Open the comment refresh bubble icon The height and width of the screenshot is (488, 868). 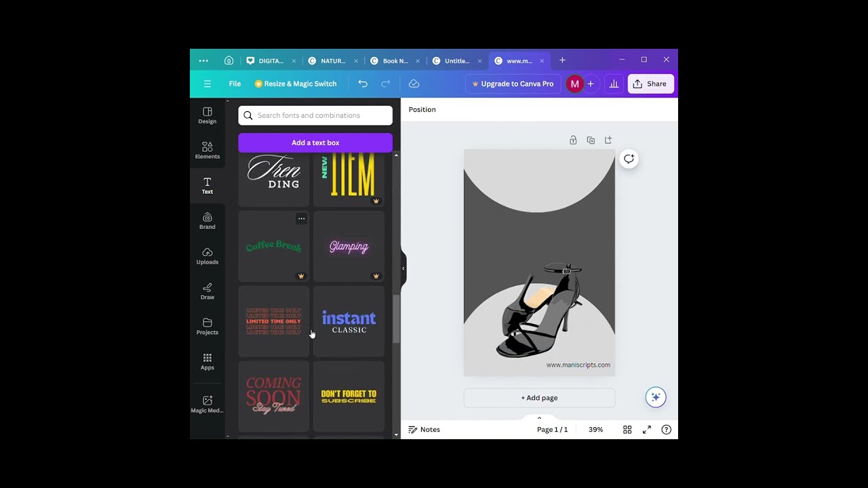629,159
